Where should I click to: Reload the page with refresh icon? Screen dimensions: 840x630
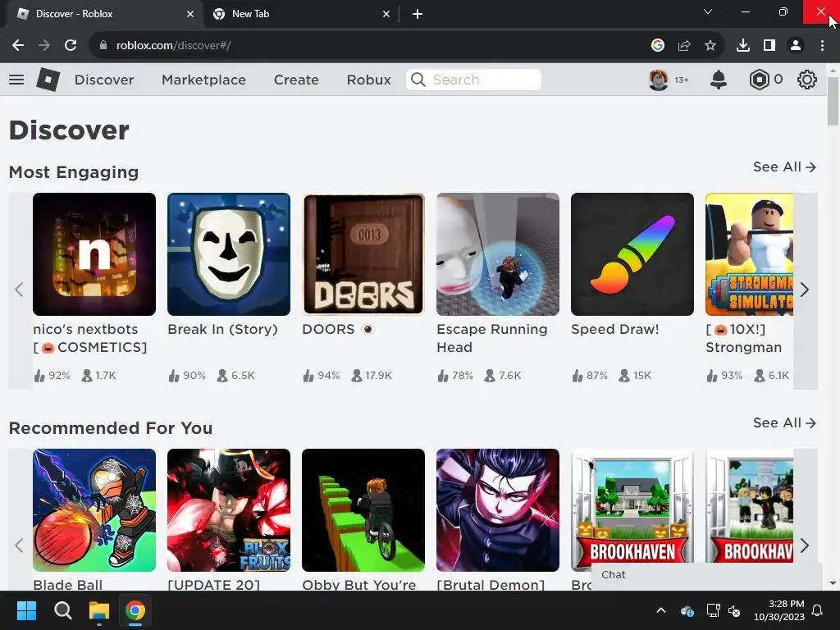tap(71, 46)
